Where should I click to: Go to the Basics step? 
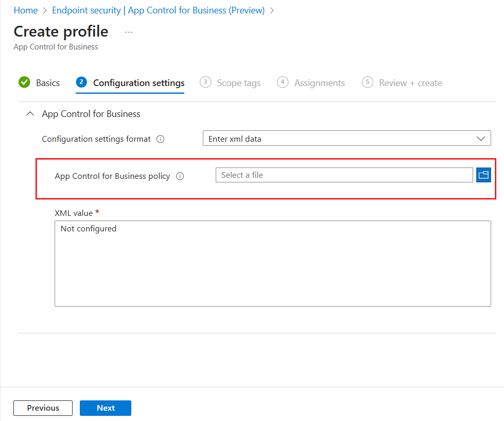[x=39, y=82]
